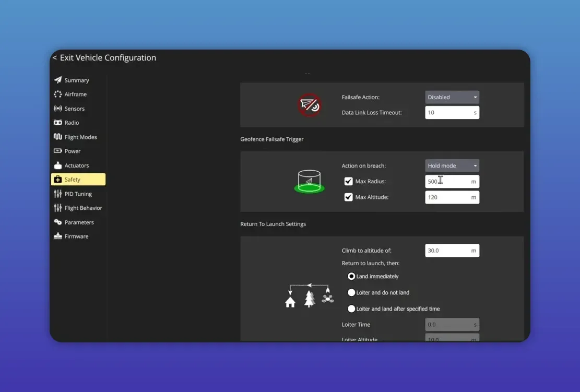Open the Power configuration icon
580x392 pixels.
58,151
